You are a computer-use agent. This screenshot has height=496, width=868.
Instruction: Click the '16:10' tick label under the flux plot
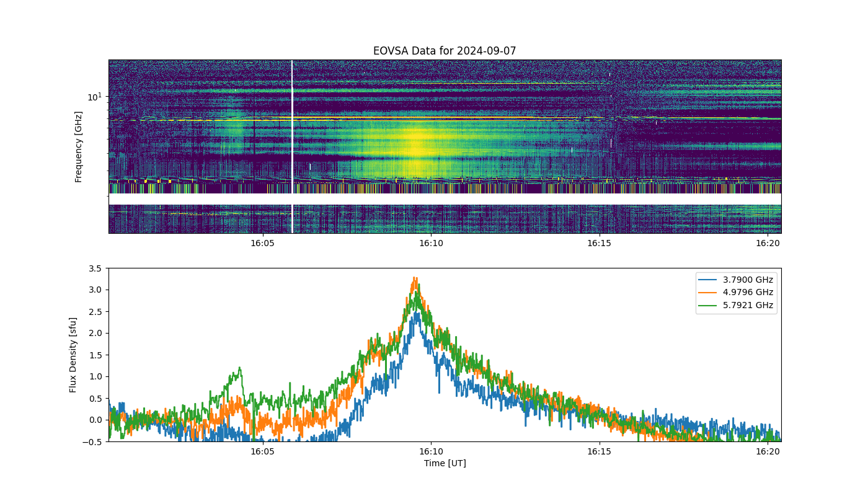point(431,451)
